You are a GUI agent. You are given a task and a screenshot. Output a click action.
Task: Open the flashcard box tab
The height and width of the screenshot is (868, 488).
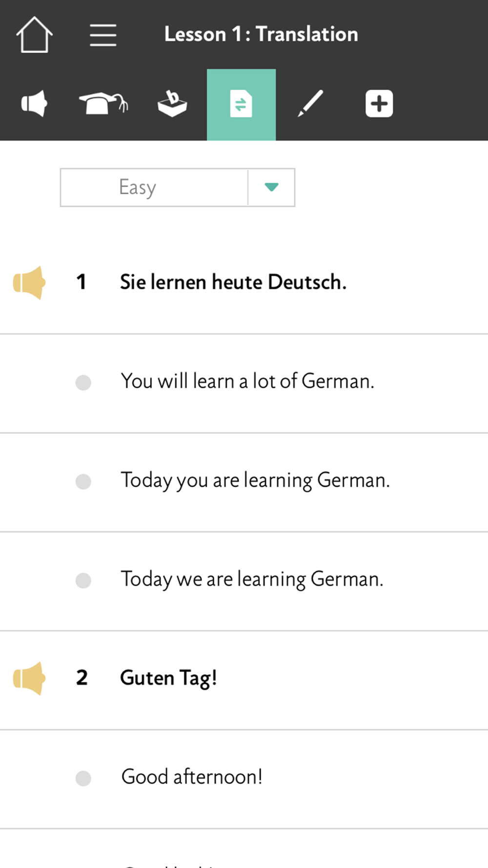[172, 103]
